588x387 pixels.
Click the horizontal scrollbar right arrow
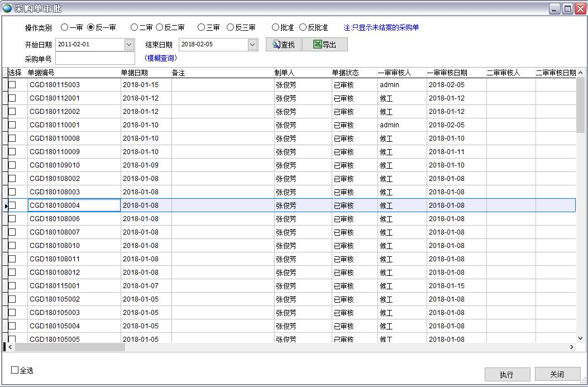point(571,347)
